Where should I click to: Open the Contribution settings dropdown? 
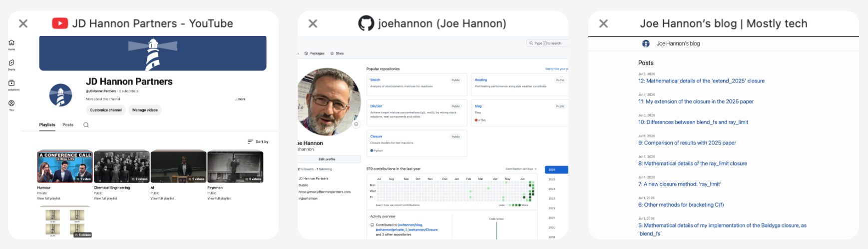[x=521, y=169]
